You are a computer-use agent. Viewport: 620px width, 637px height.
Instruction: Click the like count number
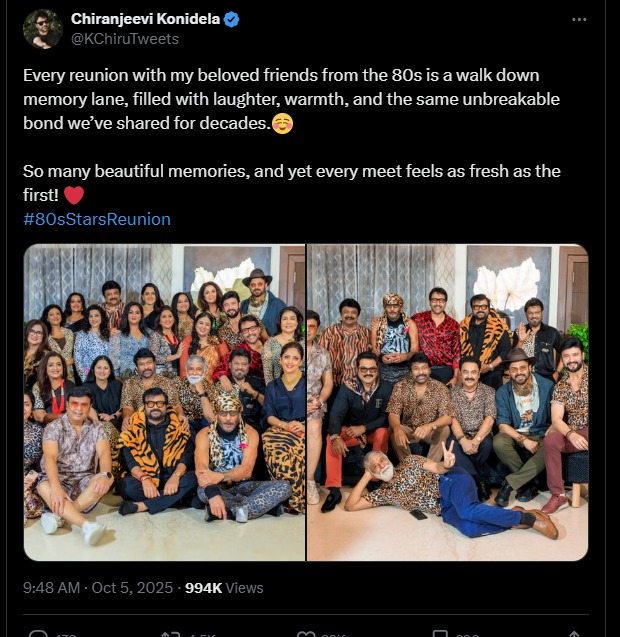click(x=335, y=634)
